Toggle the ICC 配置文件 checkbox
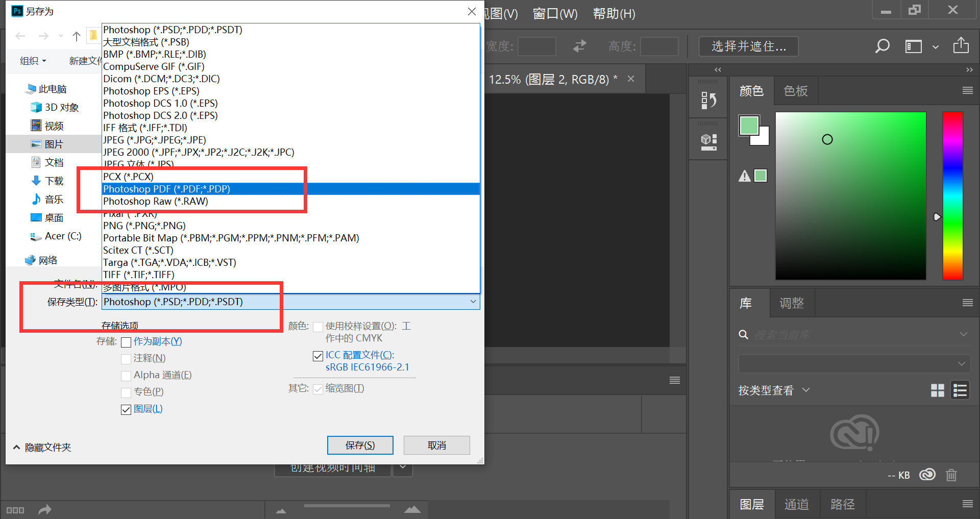 click(318, 356)
